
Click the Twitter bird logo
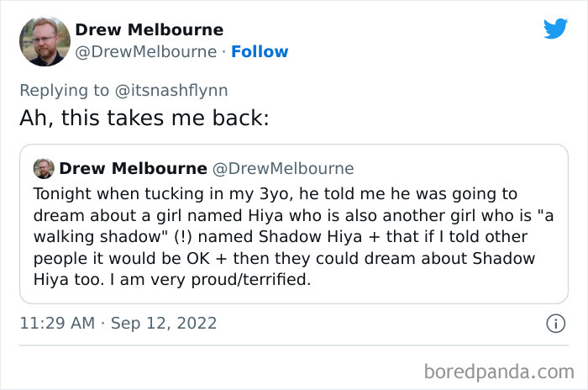[x=555, y=29]
